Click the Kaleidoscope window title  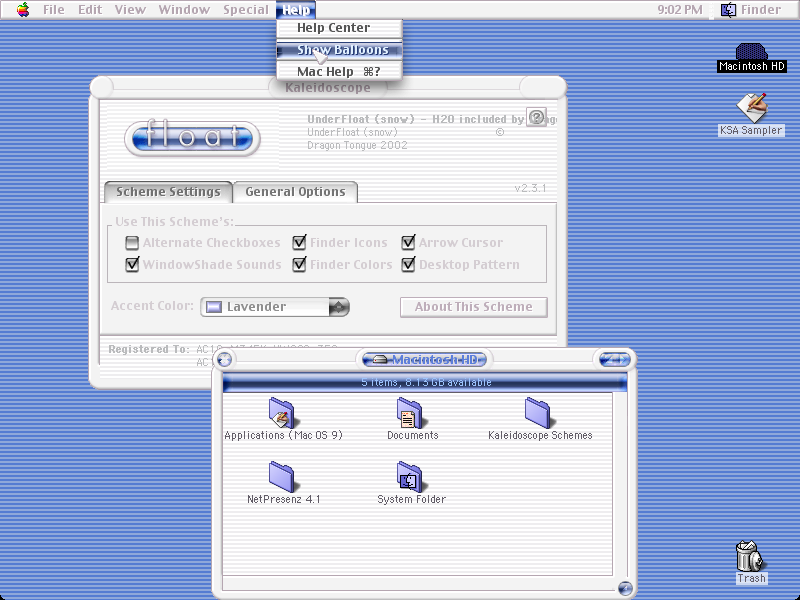pyautogui.click(x=328, y=88)
